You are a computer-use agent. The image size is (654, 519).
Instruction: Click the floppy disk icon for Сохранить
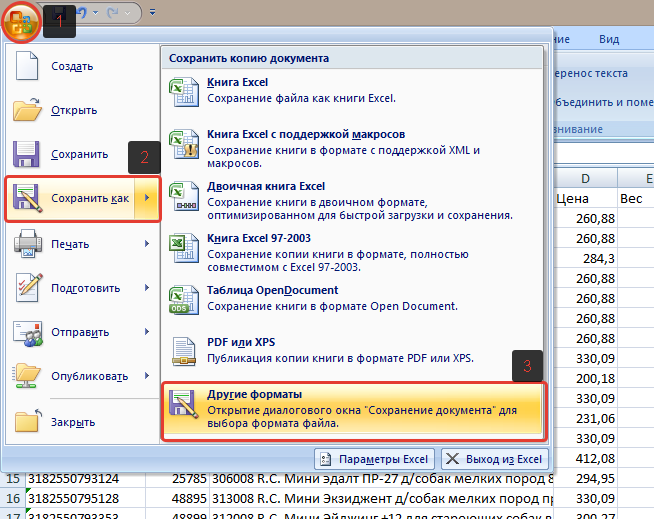pyautogui.click(x=26, y=154)
